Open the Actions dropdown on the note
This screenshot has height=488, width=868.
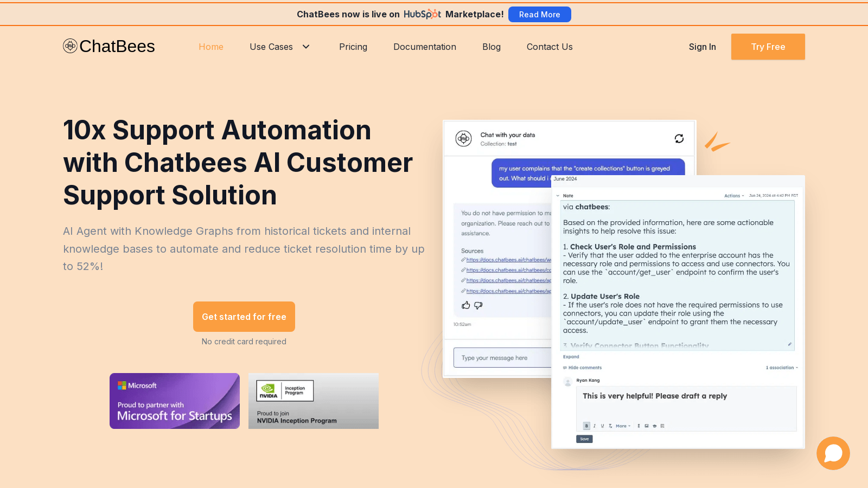pos(734,196)
